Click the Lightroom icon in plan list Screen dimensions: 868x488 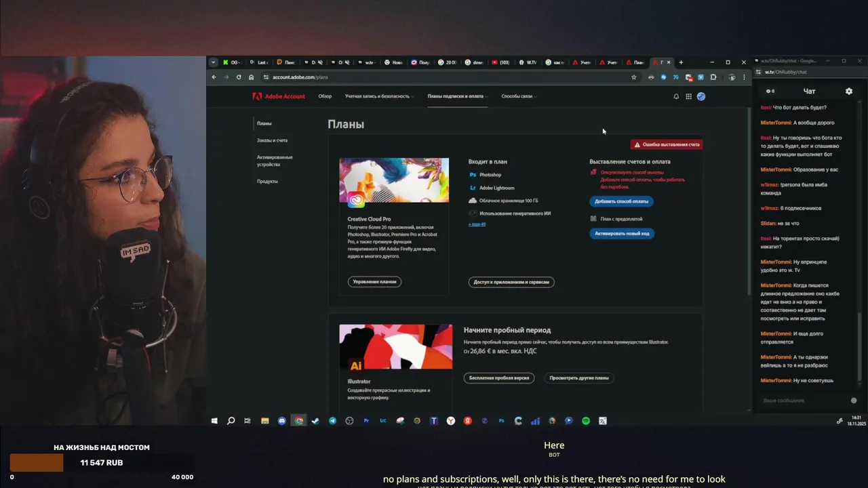(x=473, y=188)
